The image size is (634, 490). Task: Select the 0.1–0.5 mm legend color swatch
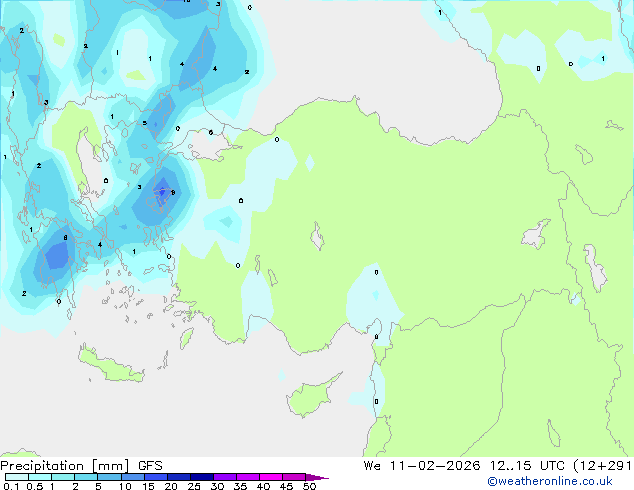[x=17, y=477]
